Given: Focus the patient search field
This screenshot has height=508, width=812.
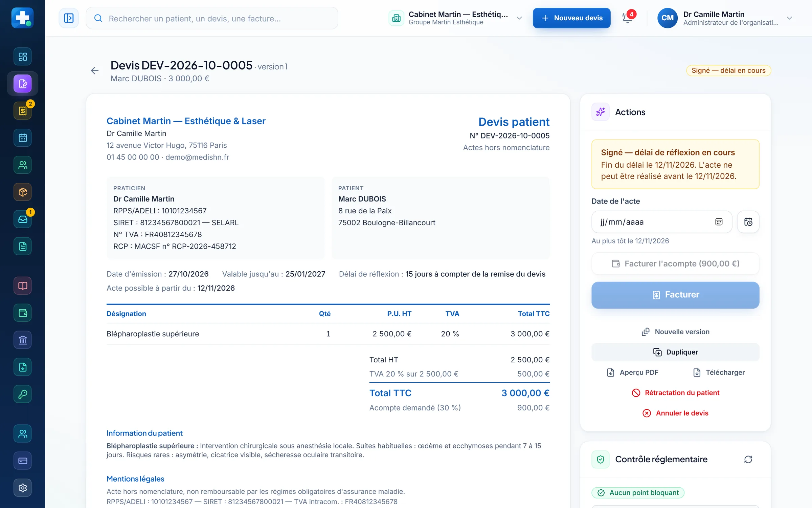Looking at the screenshot, I should 212,18.
